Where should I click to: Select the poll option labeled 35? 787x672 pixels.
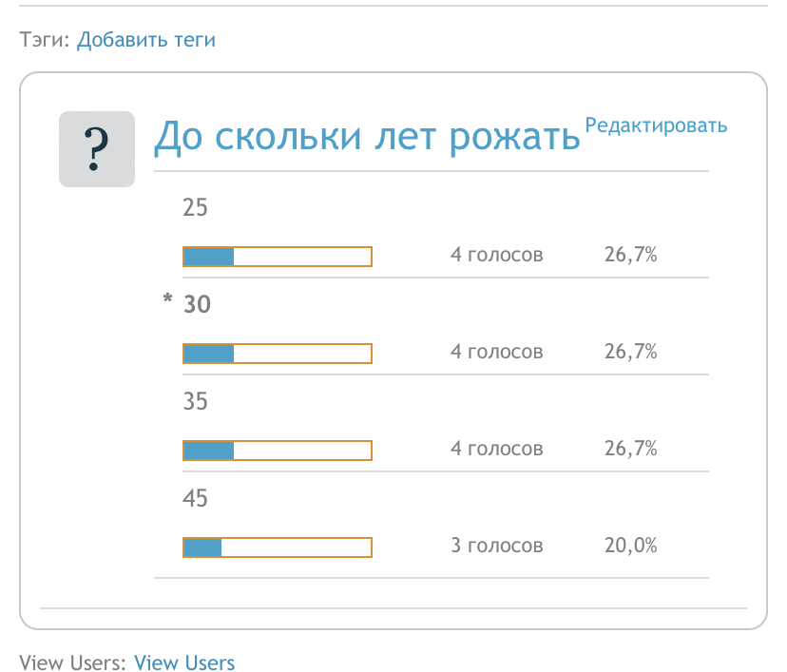[x=195, y=401]
